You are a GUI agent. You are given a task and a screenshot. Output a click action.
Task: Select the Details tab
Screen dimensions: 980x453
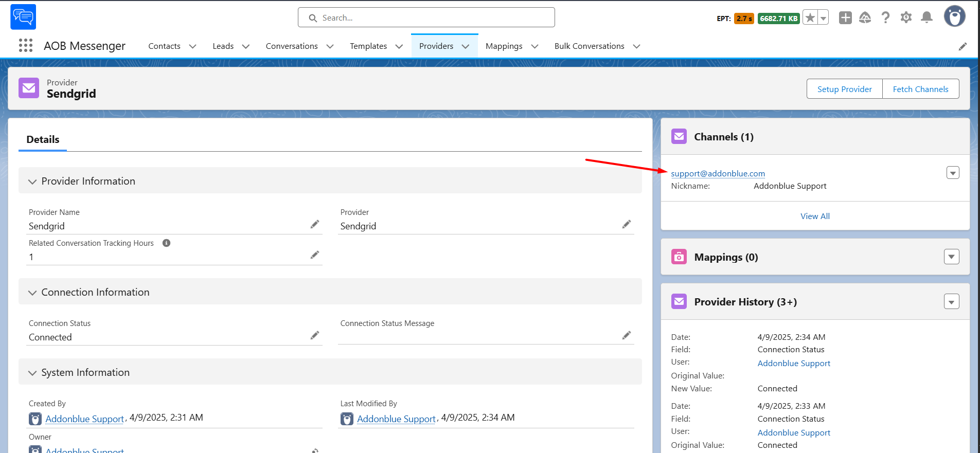click(43, 139)
